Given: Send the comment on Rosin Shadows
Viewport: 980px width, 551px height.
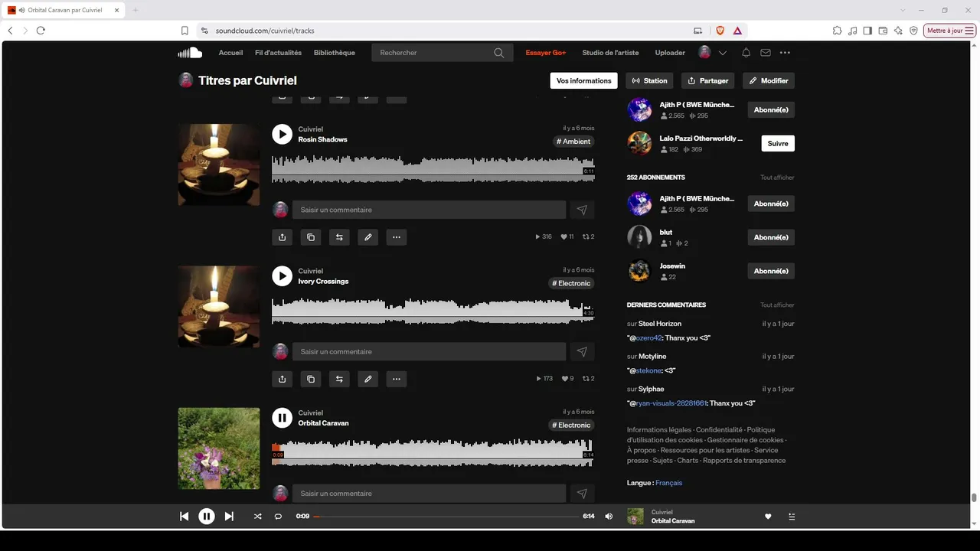Looking at the screenshot, I should click(x=582, y=210).
